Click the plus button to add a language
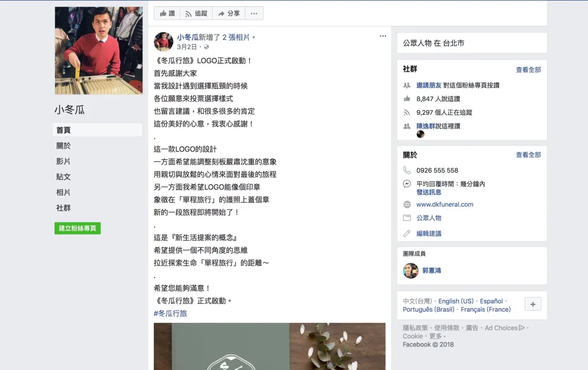Viewport: 588px width, 370px height. coord(533,305)
